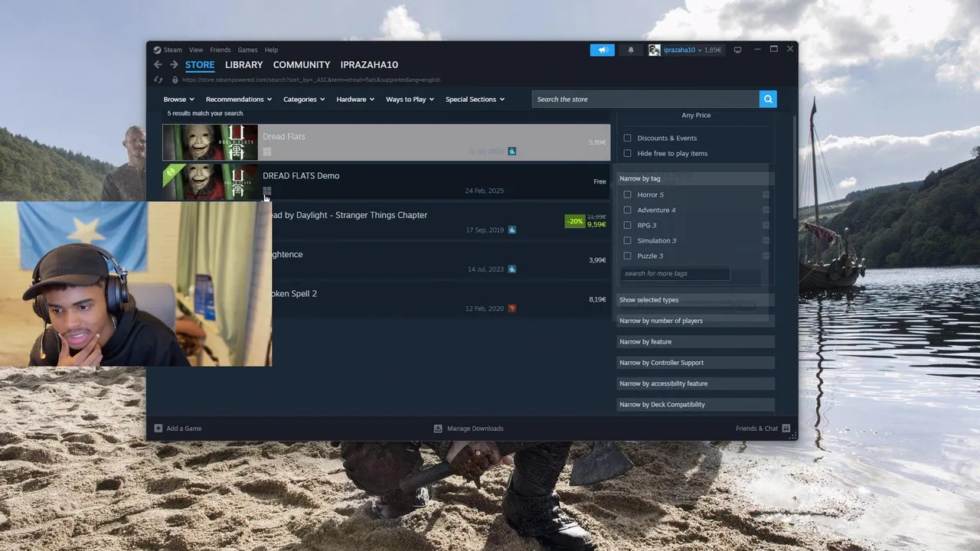Viewport: 980px width, 551px height.
Task: Switch to the LIBRARY tab
Action: [243, 65]
